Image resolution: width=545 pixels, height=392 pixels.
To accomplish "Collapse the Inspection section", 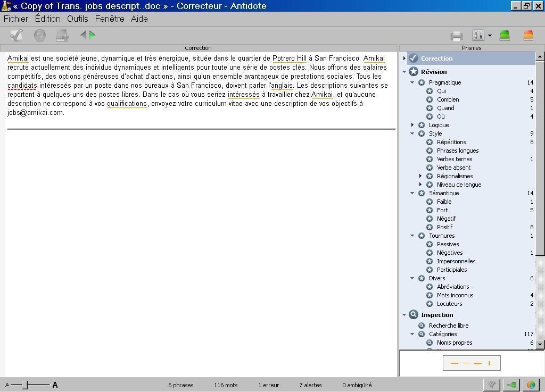I will [404, 315].
